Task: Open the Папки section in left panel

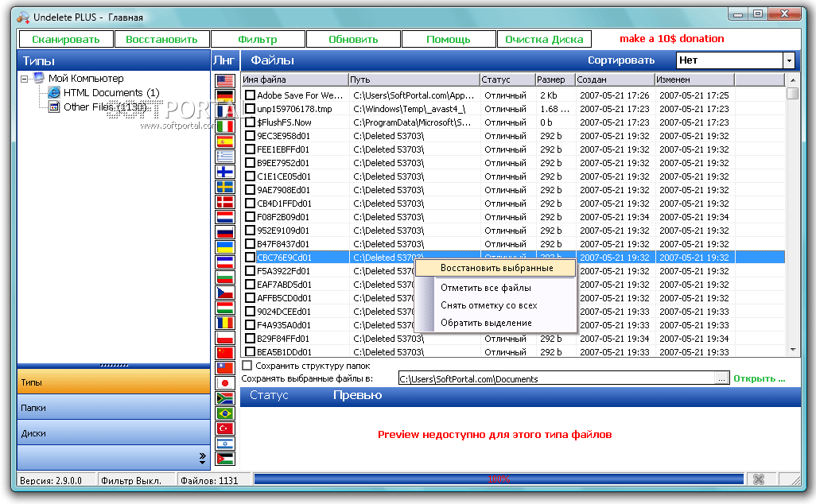Action: click(114, 408)
